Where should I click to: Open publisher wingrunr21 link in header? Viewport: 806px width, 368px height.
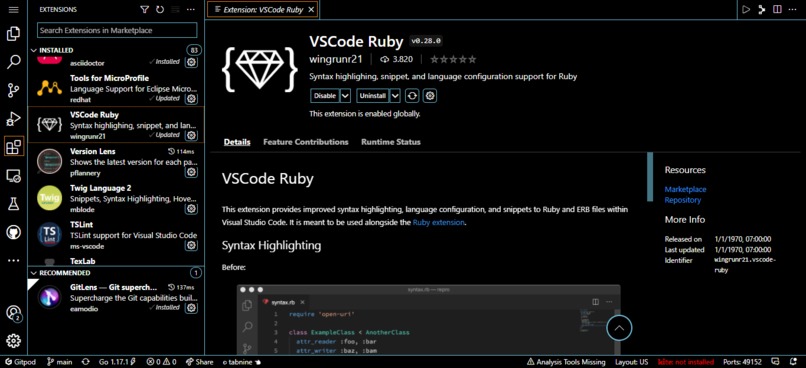[x=336, y=59]
